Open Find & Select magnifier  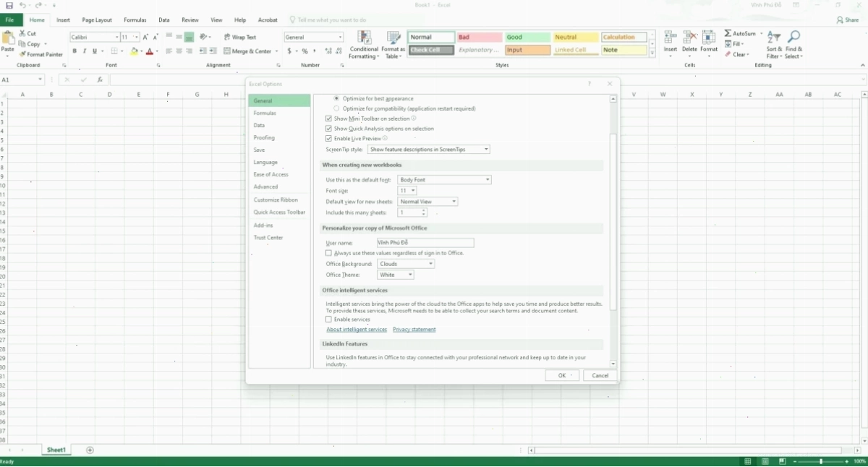tap(793, 45)
